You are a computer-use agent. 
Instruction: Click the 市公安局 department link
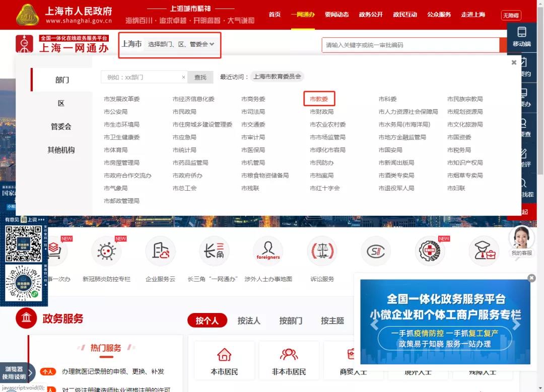115,112
